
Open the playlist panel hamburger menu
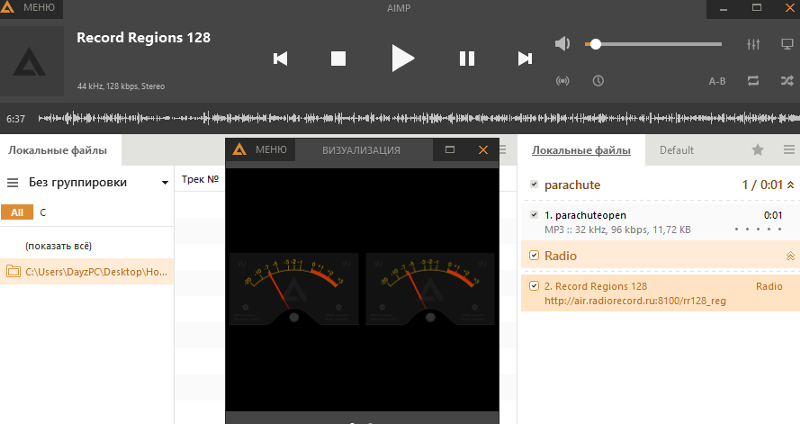click(789, 149)
